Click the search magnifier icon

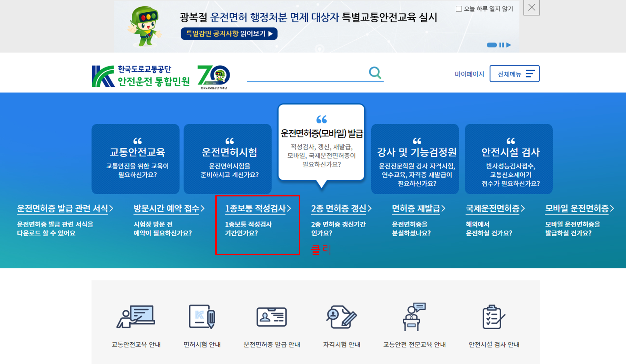pyautogui.click(x=375, y=73)
